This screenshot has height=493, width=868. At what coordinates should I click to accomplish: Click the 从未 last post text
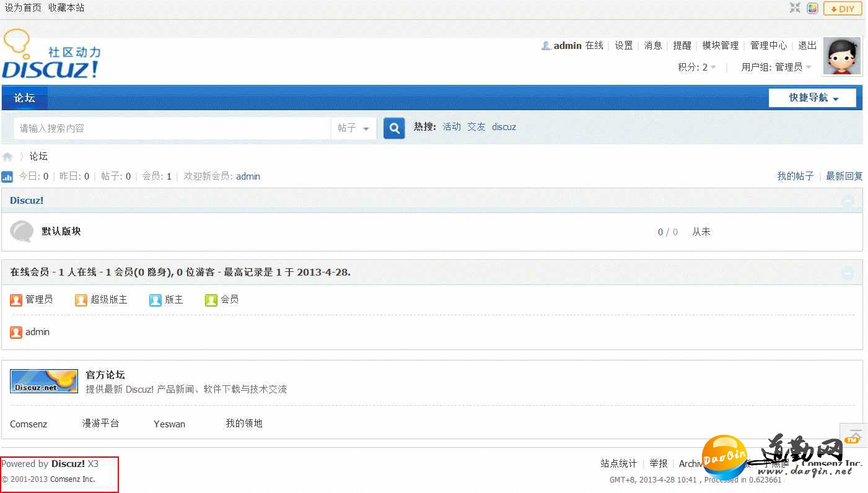pos(701,232)
